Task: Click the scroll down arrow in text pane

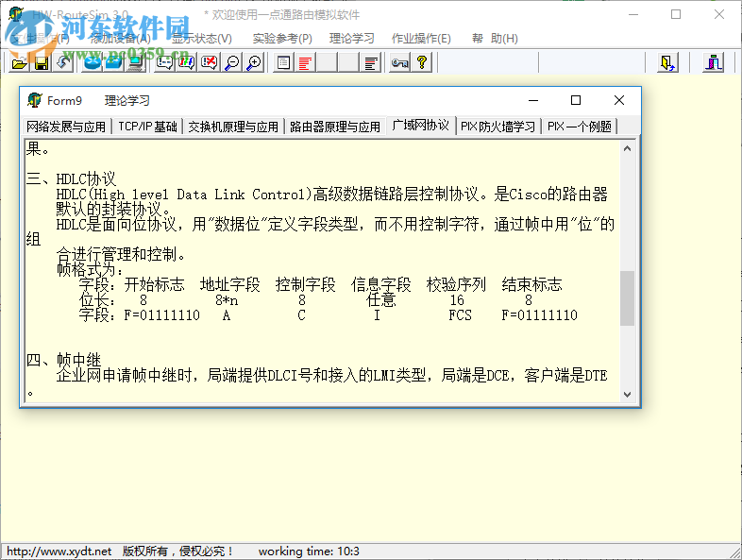Action: tap(627, 395)
